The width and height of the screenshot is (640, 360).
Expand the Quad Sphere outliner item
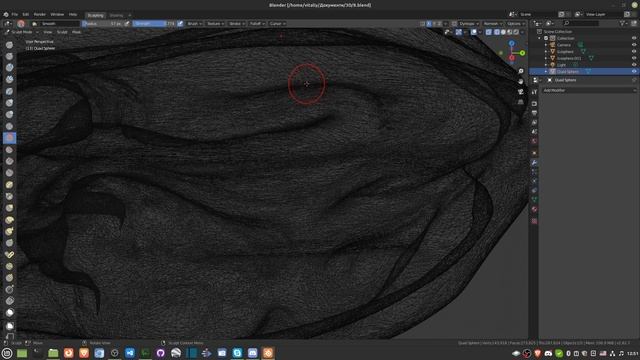pyautogui.click(x=546, y=71)
